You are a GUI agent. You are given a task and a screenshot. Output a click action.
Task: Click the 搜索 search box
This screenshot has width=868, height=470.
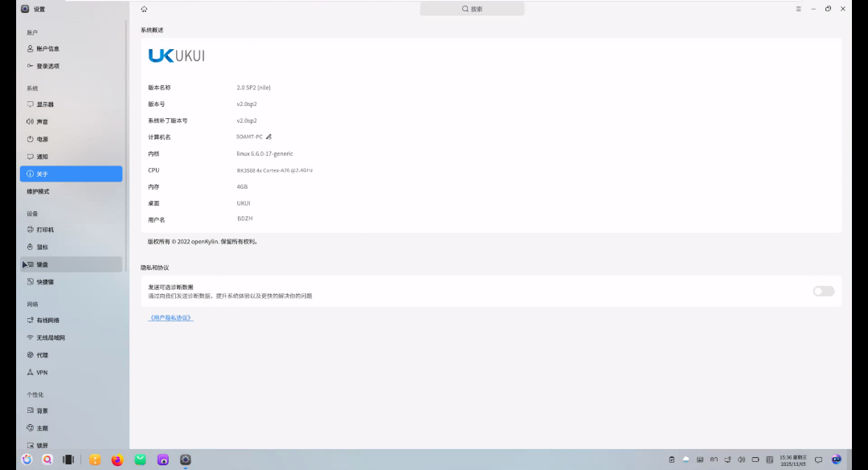(472, 9)
